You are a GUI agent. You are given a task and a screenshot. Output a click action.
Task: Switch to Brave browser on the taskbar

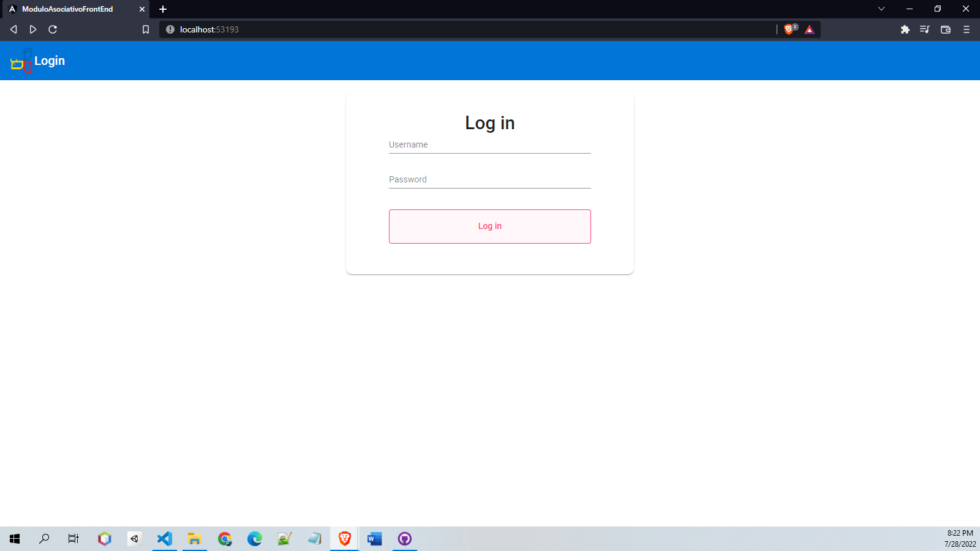pyautogui.click(x=345, y=539)
